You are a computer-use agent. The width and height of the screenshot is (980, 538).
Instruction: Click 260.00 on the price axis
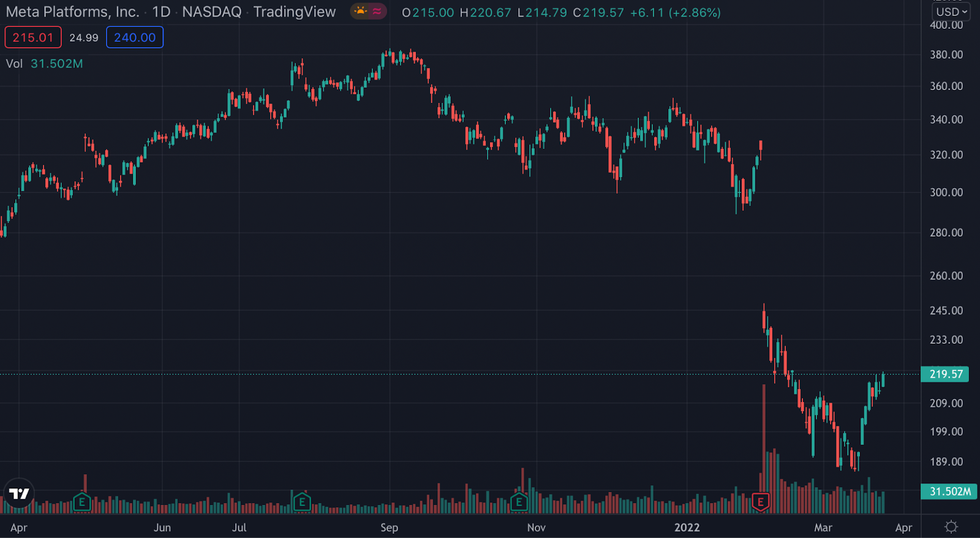[x=946, y=276]
